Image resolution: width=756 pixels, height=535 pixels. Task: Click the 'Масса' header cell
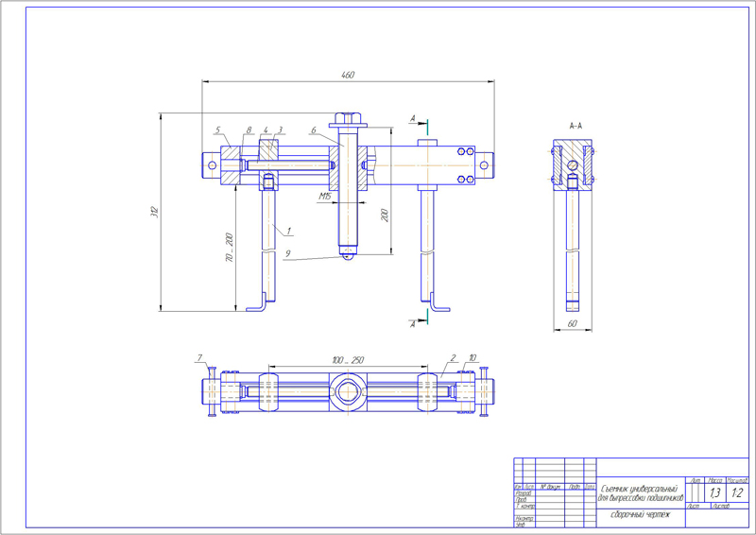click(714, 480)
